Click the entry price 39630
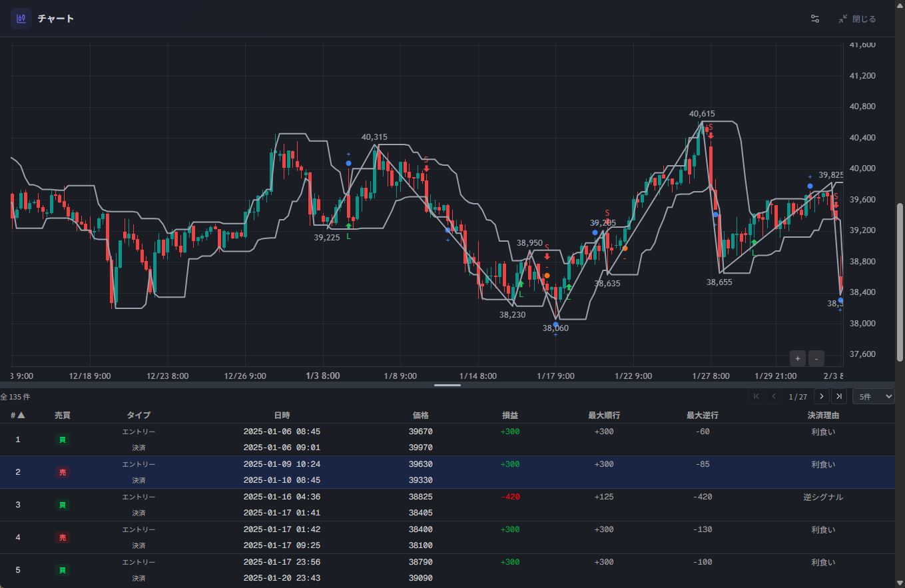The image size is (905, 588). (420, 464)
